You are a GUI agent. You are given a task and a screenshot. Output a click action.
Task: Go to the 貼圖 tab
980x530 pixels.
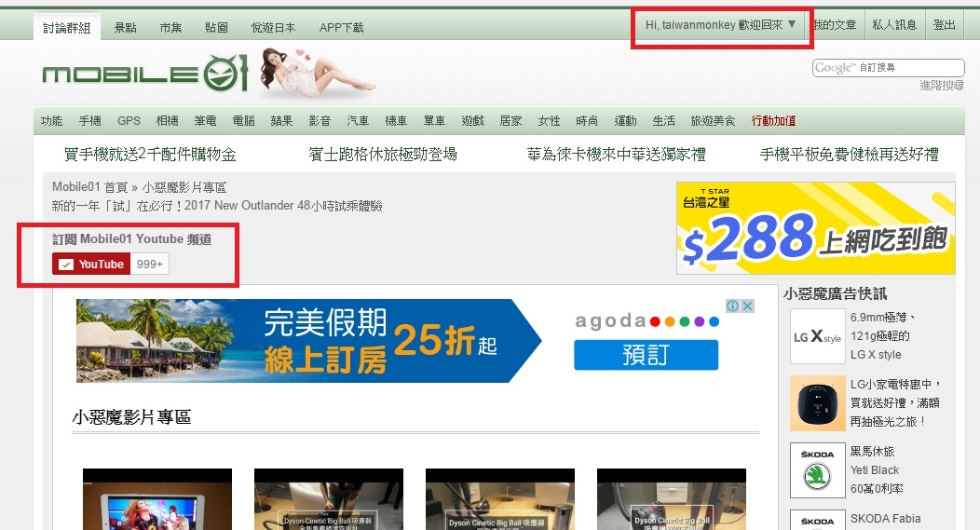click(216, 28)
